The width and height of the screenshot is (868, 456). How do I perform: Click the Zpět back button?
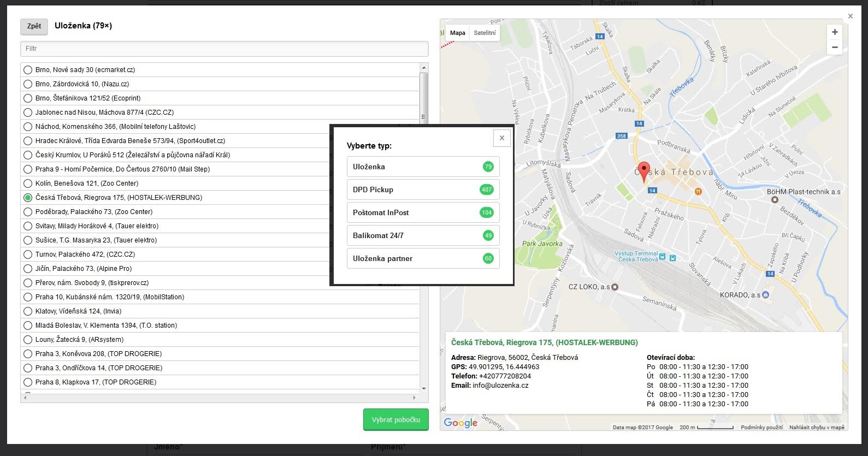[34, 26]
